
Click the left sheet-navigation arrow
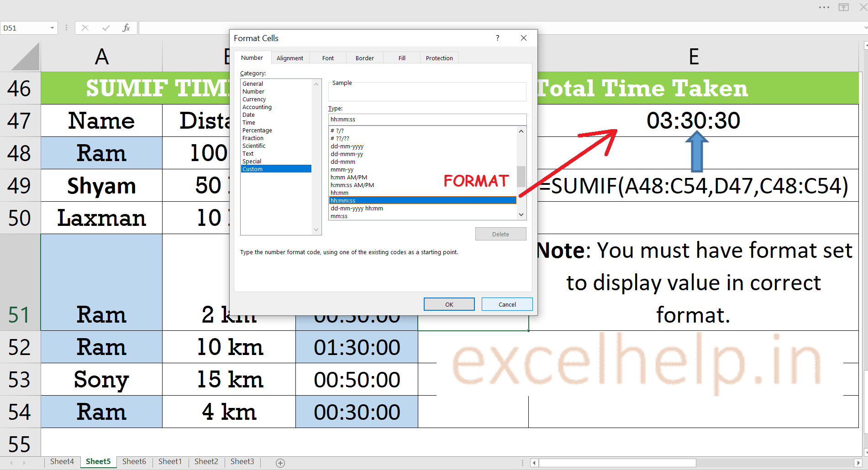[x=11, y=462]
